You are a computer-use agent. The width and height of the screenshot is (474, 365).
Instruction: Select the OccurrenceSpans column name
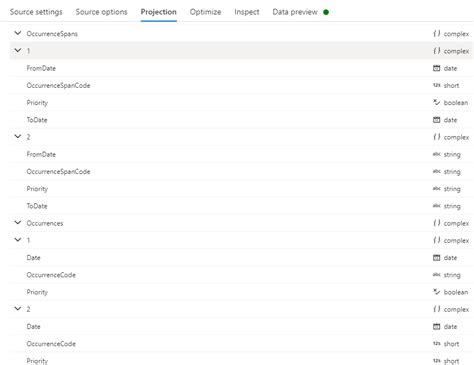(52, 34)
